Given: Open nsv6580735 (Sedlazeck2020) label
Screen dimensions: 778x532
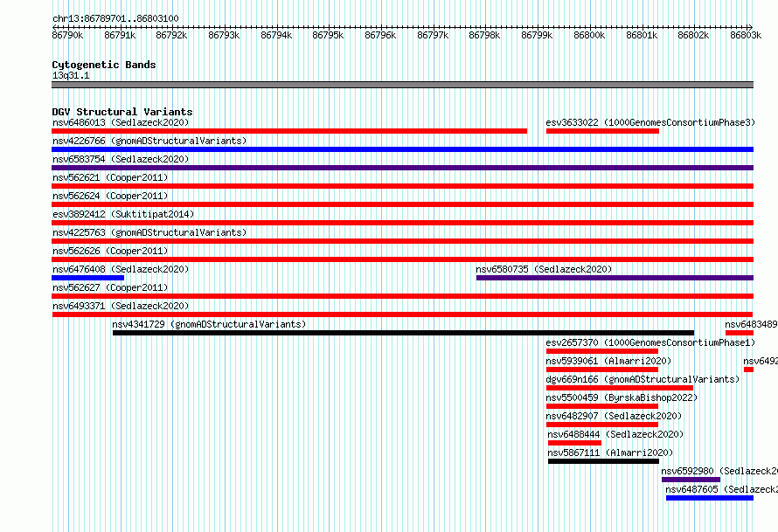Looking at the screenshot, I should point(544,269).
